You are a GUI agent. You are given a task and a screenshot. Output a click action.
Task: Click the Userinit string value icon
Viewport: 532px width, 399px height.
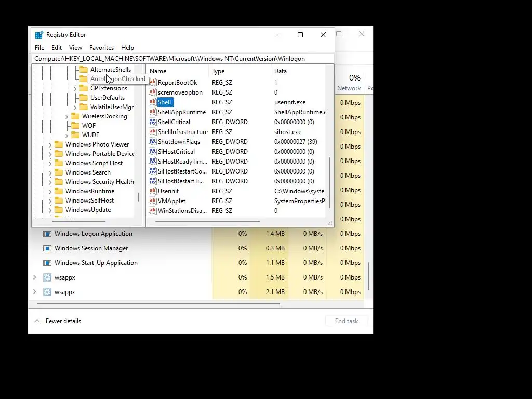(x=153, y=190)
